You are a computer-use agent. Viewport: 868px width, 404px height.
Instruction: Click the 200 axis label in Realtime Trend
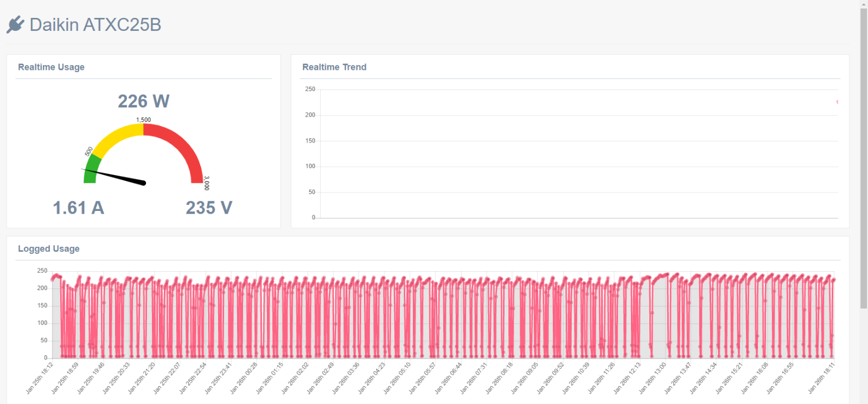(x=310, y=115)
